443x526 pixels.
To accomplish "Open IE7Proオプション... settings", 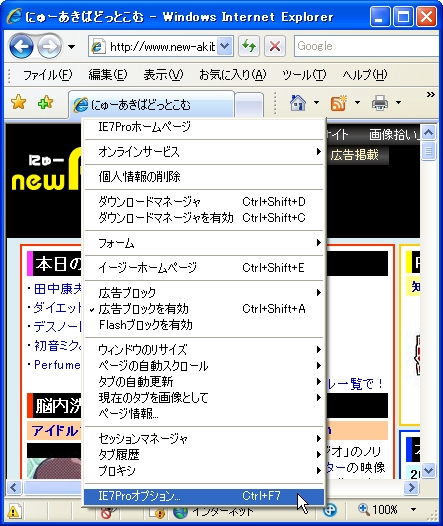I will 204,496.
